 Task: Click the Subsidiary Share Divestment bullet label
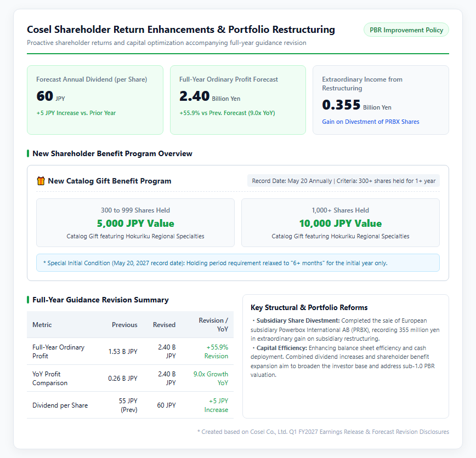[298, 320]
